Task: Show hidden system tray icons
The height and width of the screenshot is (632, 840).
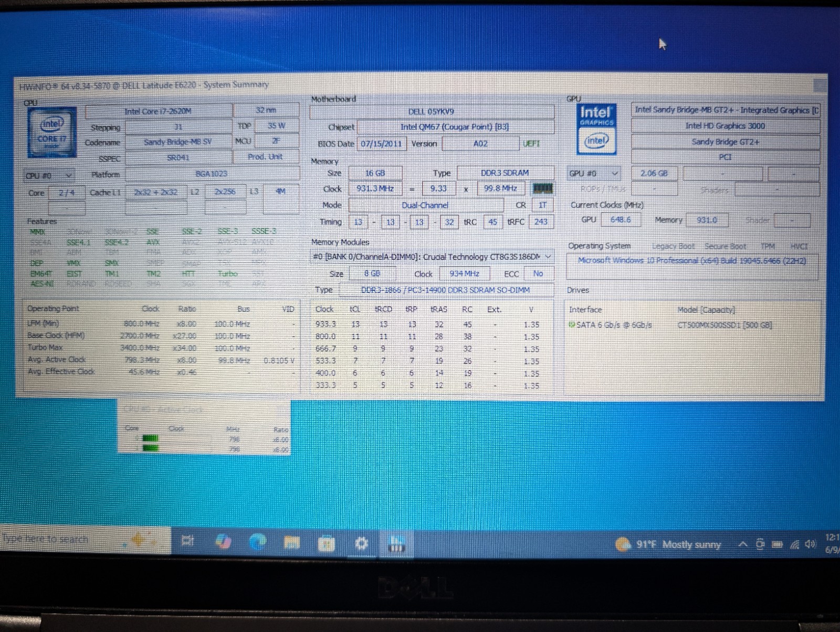Action: (x=743, y=544)
